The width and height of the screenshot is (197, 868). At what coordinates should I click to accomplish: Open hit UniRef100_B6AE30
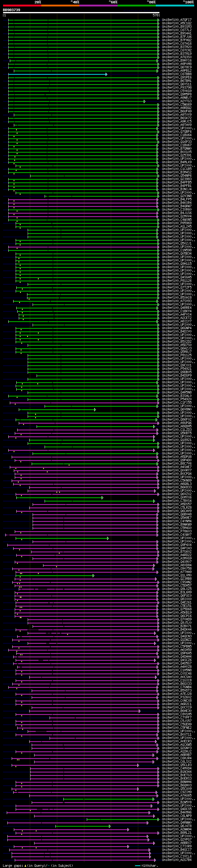(x=177, y=711)
